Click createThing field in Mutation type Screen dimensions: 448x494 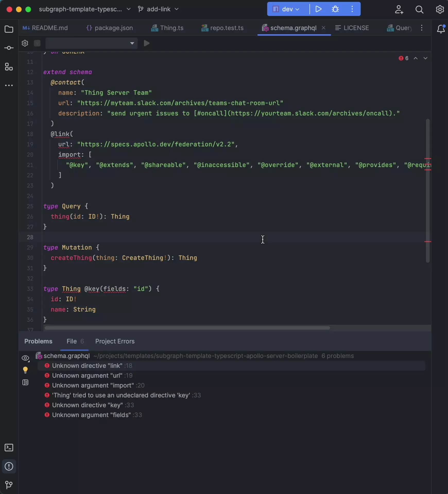click(71, 258)
